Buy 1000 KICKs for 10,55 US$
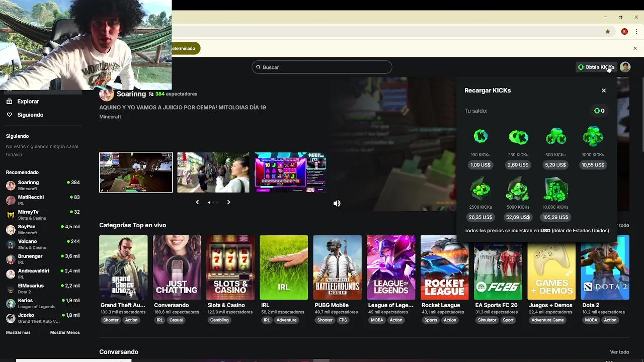Screen dimensions: 644x362 (x=593, y=165)
